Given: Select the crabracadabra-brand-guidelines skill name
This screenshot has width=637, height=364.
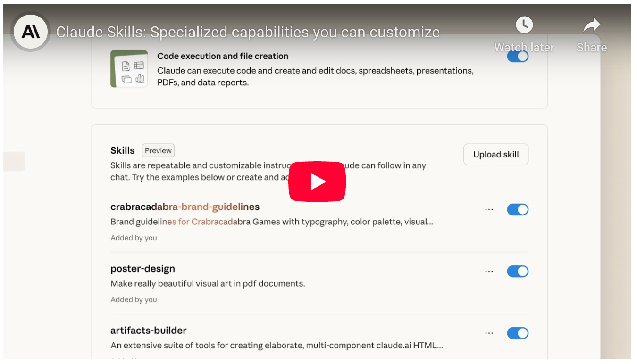Looking at the screenshot, I should point(184,207).
